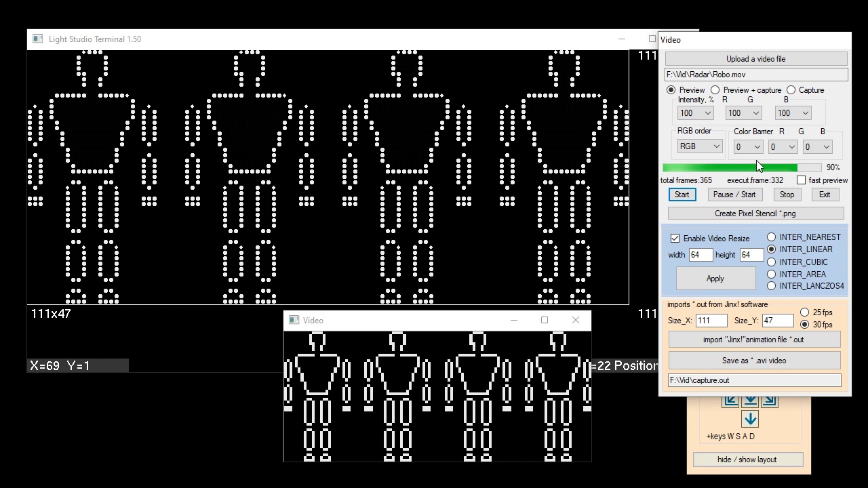Click the 111x47 label under the LED matrix
The image size is (868, 488).
(x=51, y=314)
